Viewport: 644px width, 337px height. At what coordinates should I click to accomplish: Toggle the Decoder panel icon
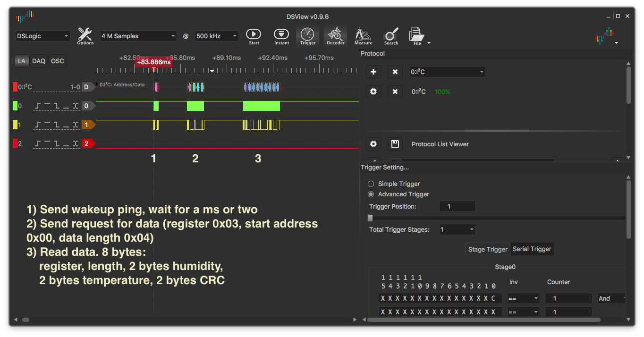click(x=335, y=35)
